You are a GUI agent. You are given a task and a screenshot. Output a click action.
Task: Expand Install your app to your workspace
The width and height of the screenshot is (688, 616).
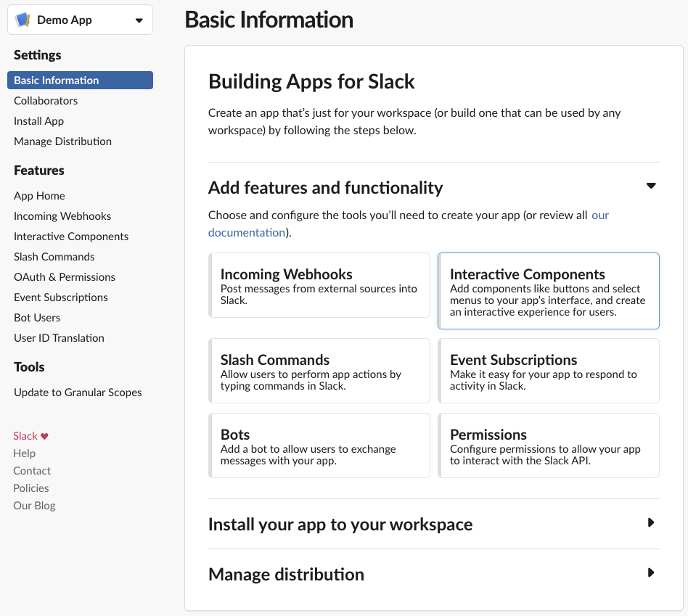[650, 523]
